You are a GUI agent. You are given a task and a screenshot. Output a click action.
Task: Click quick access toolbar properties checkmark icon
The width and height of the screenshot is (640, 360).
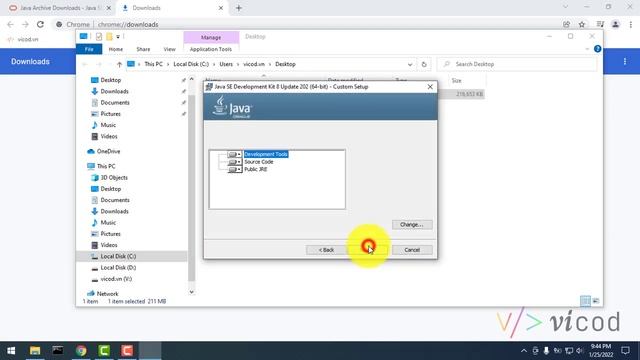(x=98, y=37)
